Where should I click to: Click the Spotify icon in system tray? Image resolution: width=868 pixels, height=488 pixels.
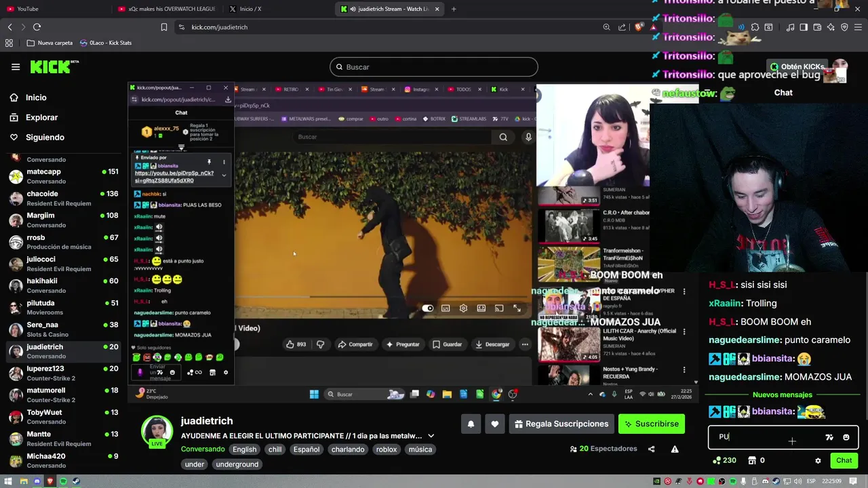tap(732, 481)
